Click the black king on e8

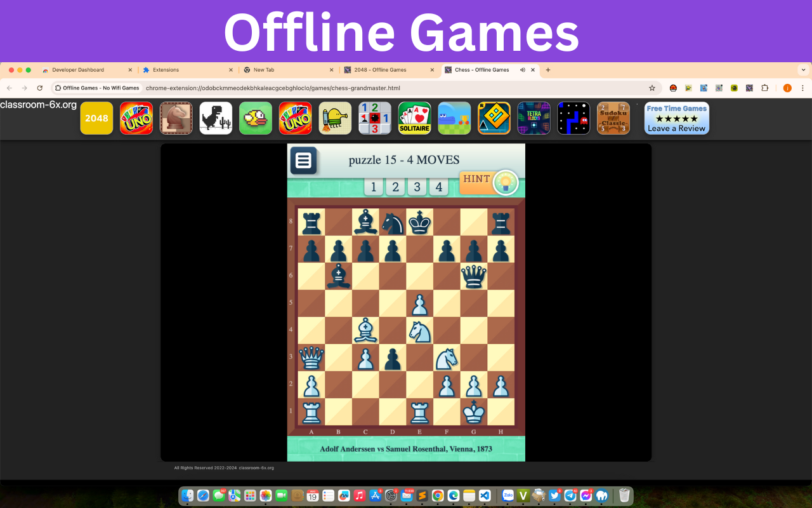point(419,222)
